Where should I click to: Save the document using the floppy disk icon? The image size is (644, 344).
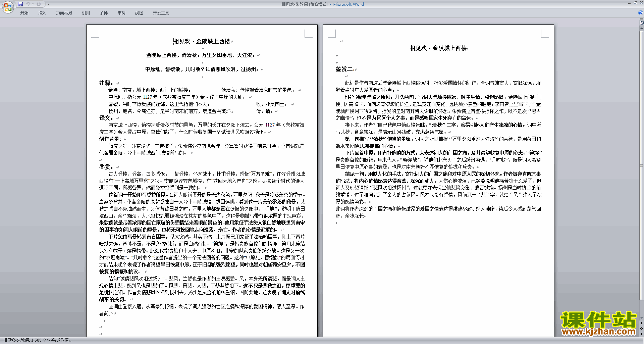(x=20, y=4)
